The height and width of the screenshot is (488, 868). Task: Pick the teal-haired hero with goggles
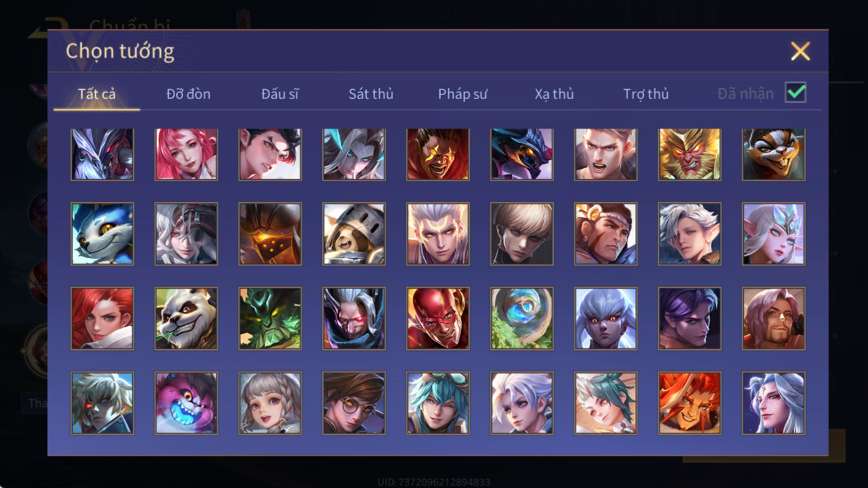(438, 403)
